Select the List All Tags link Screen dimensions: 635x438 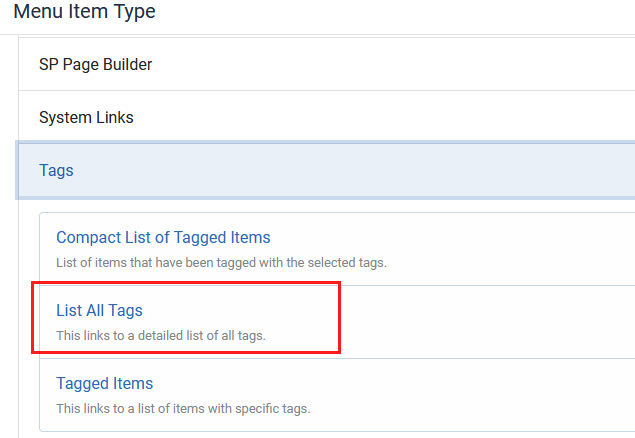99,310
